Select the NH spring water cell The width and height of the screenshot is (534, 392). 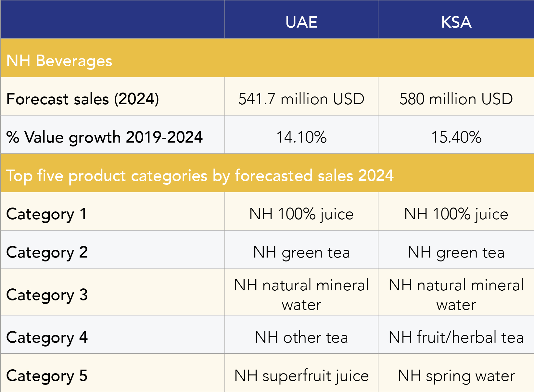[x=456, y=376]
